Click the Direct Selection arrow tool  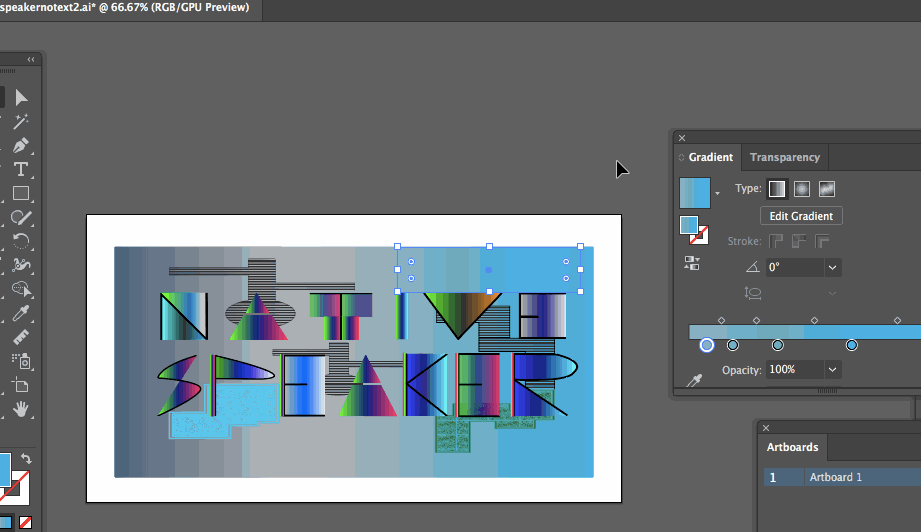(x=20, y=98)
